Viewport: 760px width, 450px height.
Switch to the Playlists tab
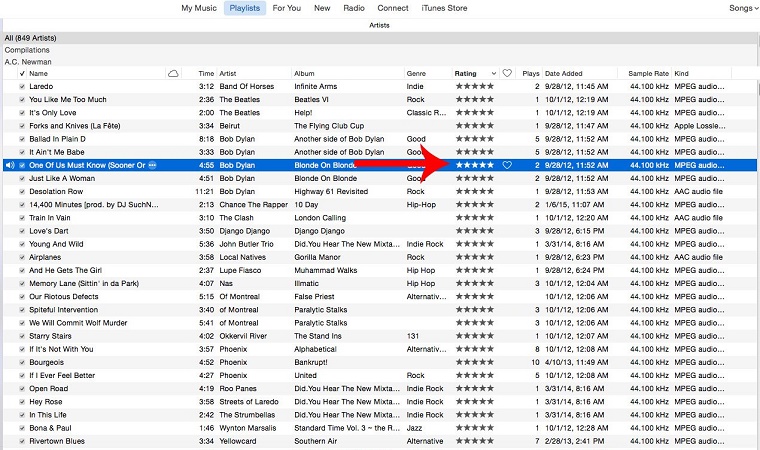pos(245,8)
